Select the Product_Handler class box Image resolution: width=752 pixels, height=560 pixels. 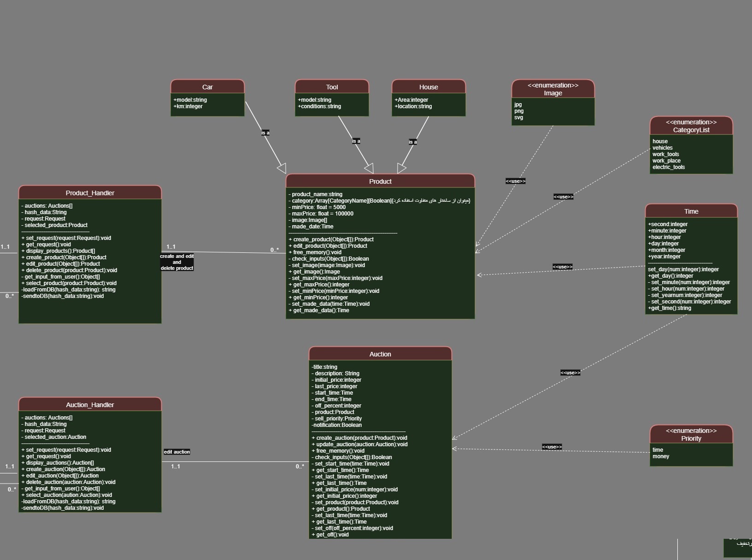pos(90,253)
